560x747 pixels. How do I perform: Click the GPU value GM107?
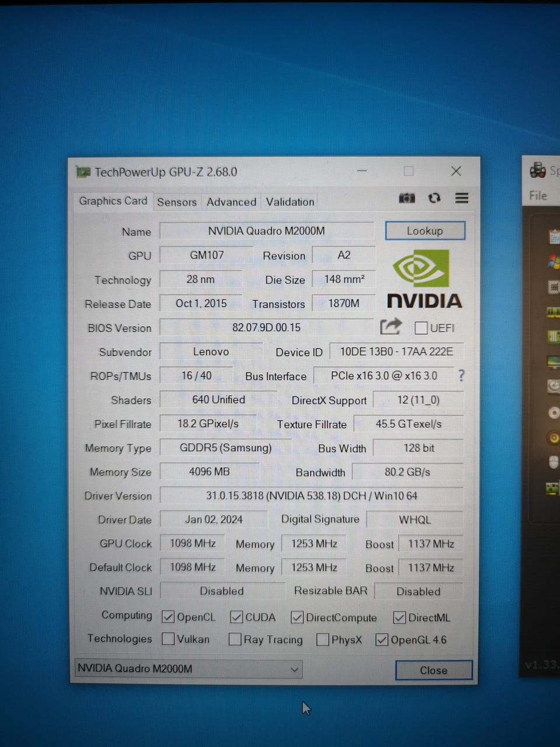[206, 255]
